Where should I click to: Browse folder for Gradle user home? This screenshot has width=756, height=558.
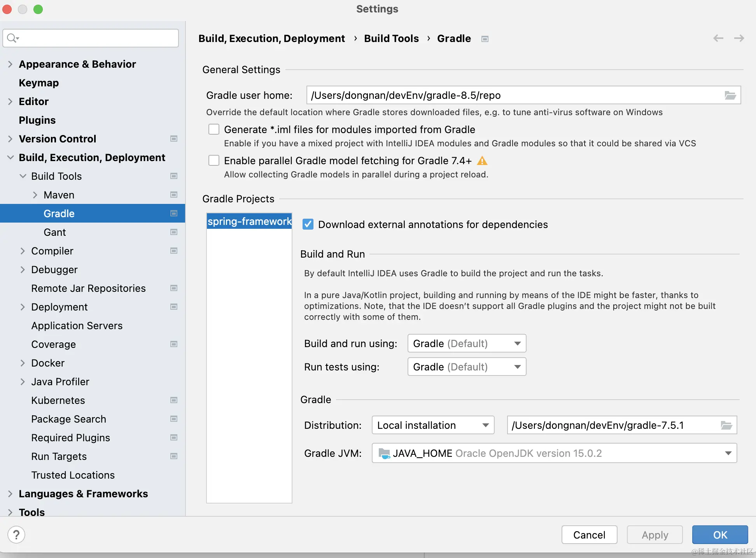click(730, 95)
